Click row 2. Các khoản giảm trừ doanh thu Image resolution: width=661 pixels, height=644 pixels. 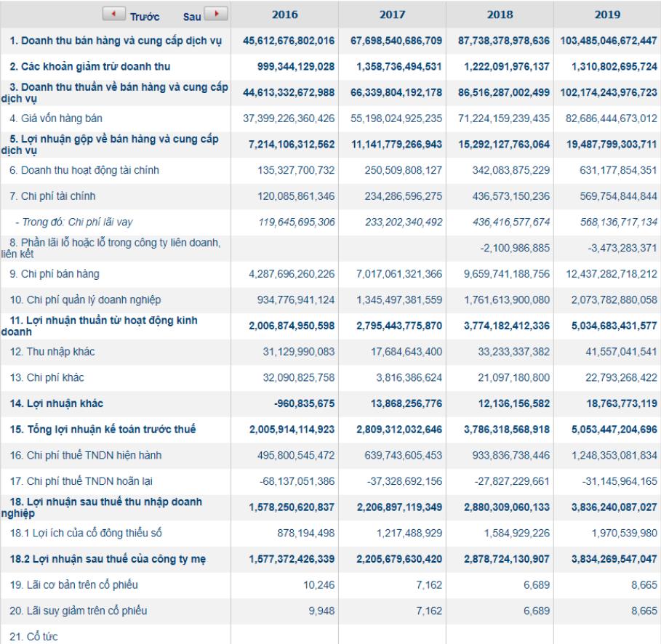click(330, 67)
